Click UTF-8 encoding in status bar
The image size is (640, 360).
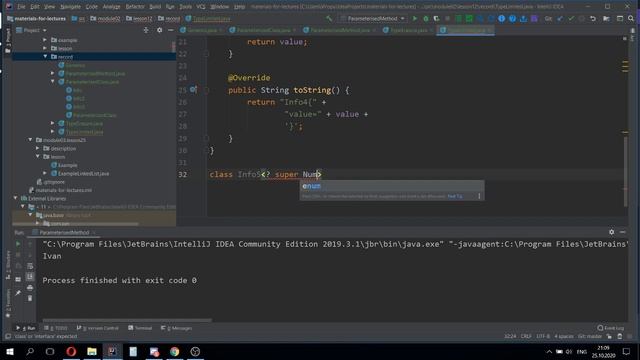point(543,336)
